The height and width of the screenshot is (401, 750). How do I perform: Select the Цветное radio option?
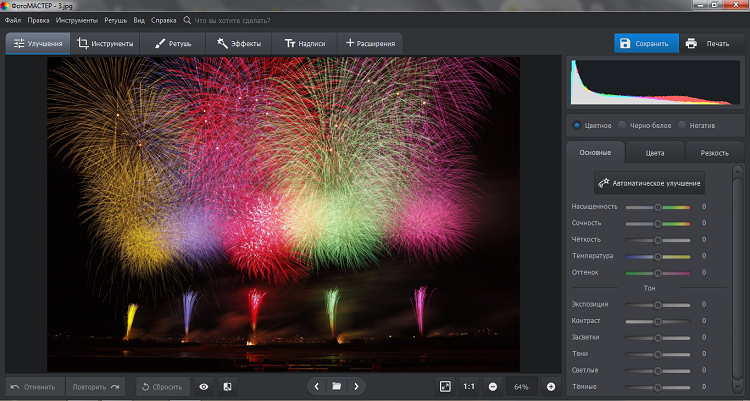pyautogui.click(x=578, y=125)
